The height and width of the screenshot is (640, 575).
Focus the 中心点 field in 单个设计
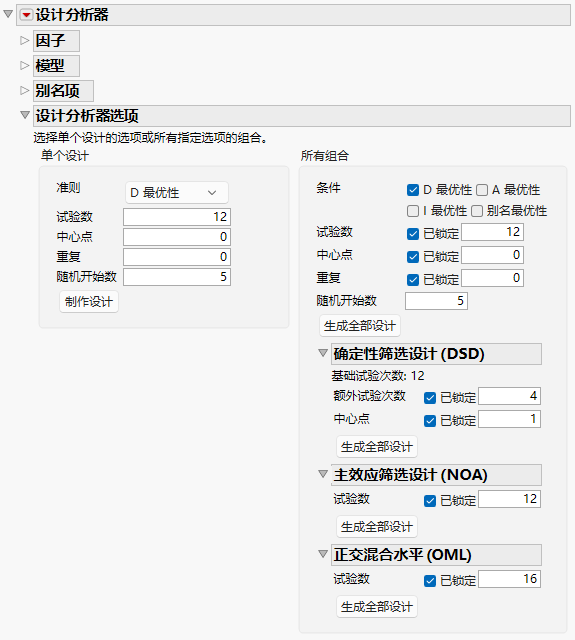(x=177, y=237)
